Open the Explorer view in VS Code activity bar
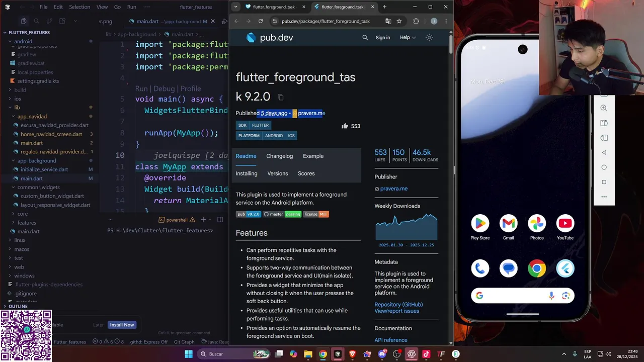Viewport: 644px width, 362px height. (x=24, y=21)
